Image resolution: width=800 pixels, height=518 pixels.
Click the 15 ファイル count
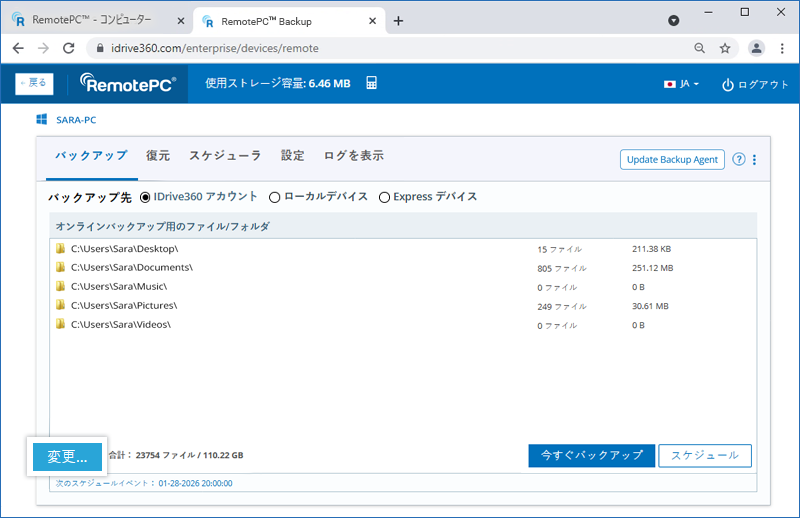point(559,250)
